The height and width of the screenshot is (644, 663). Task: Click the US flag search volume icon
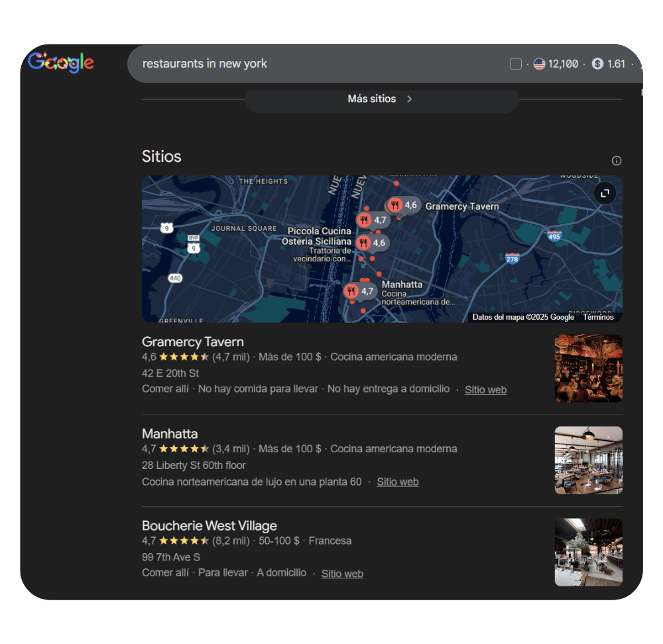coord(539,64)
